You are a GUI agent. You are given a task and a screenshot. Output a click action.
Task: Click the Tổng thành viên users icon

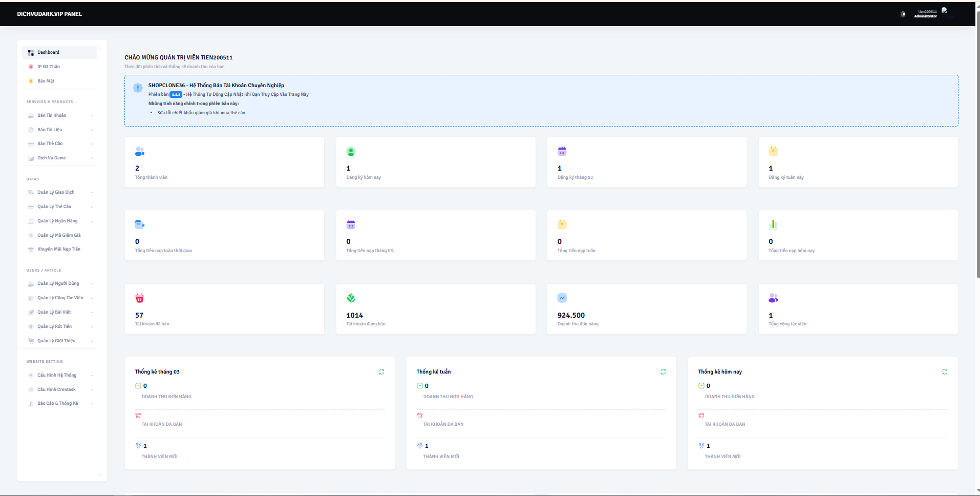click(x=140, y=152)
